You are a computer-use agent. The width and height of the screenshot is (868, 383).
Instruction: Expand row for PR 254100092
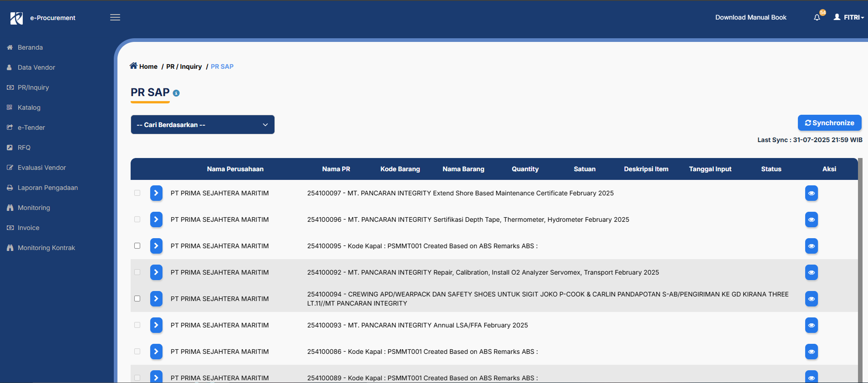(x=156, y=272)
